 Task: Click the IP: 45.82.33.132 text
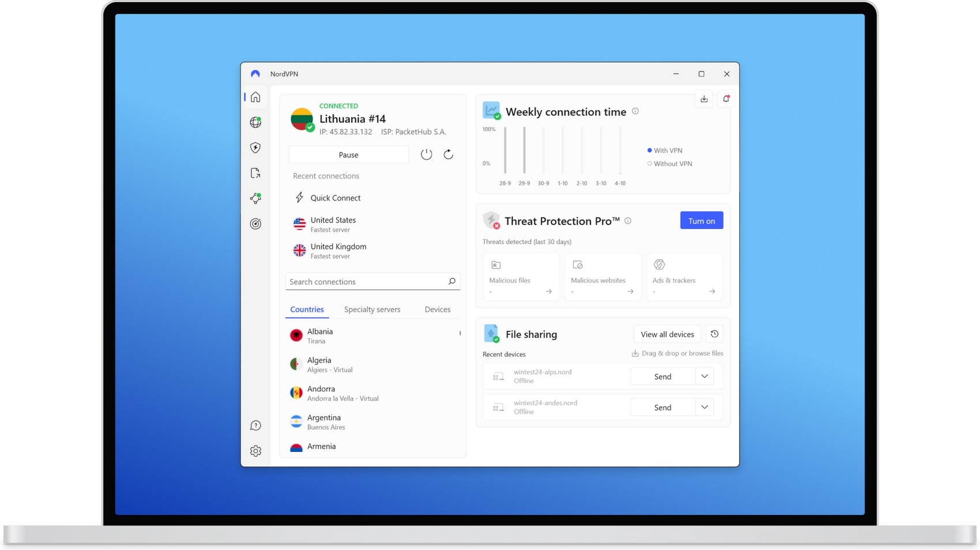(x=346, y=132)
